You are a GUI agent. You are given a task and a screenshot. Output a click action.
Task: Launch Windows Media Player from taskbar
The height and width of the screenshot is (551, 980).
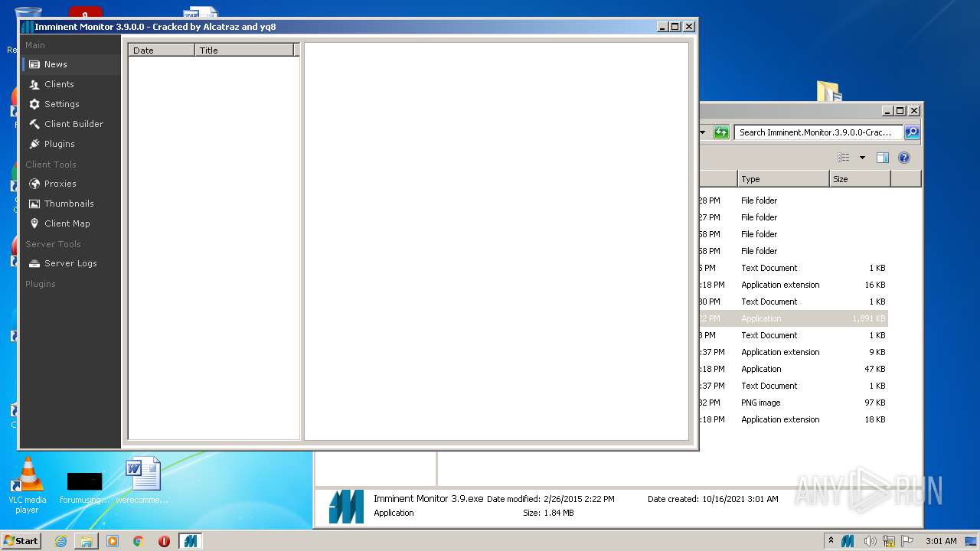pos(113,541)
